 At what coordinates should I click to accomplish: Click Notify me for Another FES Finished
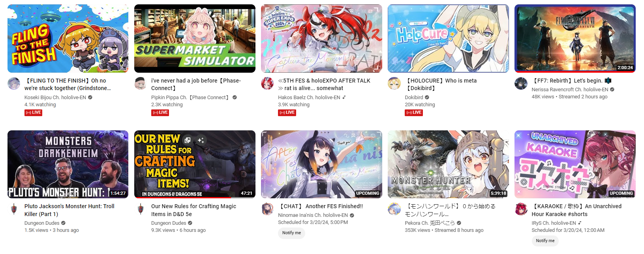click(x=291, y=233)
